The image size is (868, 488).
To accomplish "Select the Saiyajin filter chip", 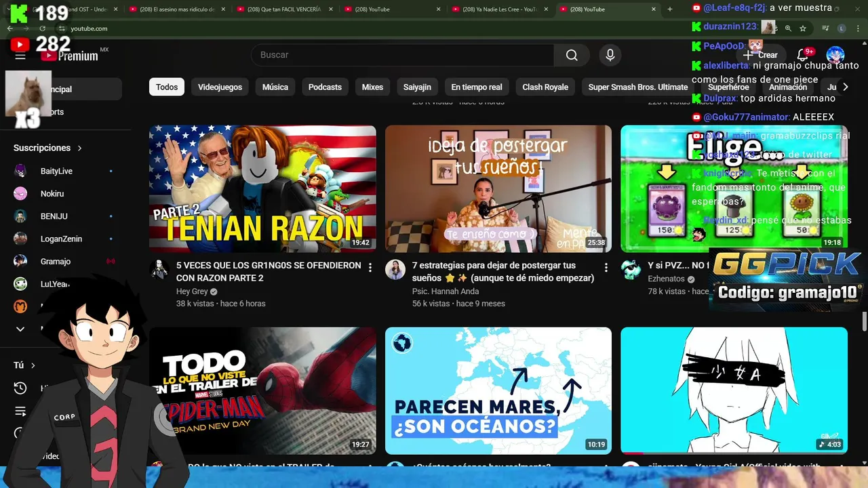I will pyautogui.click(x=417, y=87).
